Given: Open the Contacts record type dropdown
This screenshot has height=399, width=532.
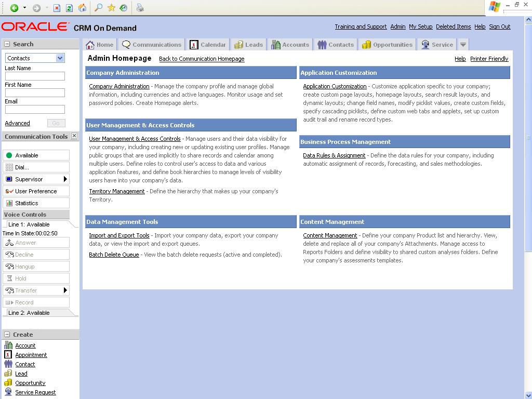Looking at the screenshot, I should point(35,58).
